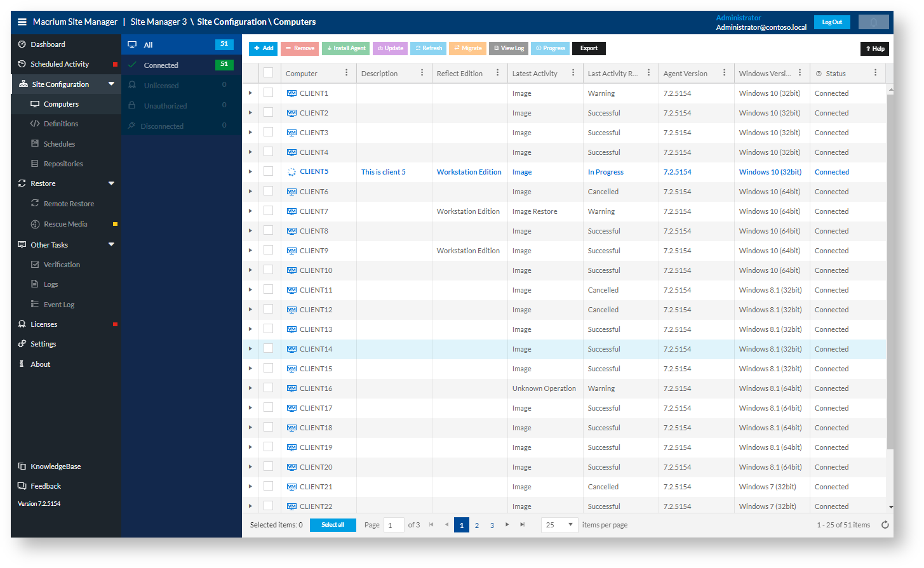Click the Update button
Image resolution: width=924 pixels, height=568 pixels.
point(390,48)
